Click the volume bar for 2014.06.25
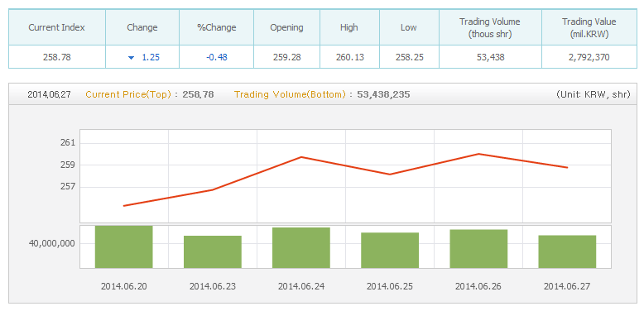Screen dimensions: 644x311 coord(390,251)
